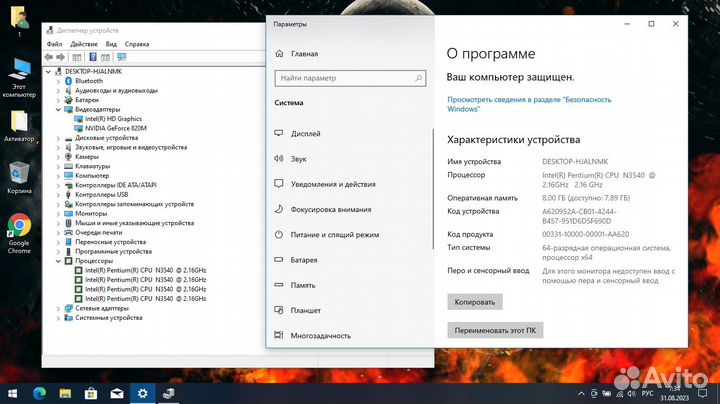720x404 pixels.
Task: Select the Камеры tree item
Action: [x=87, y=157]
